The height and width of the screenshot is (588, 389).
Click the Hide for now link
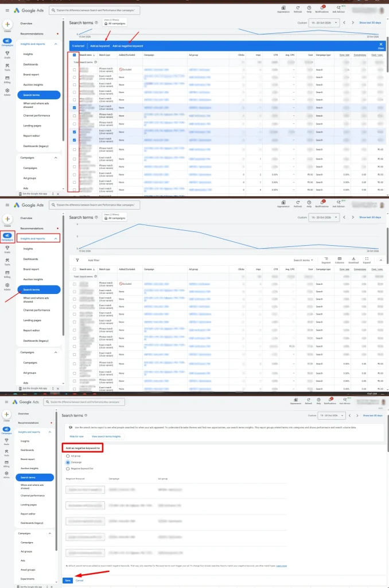point(77,436)
